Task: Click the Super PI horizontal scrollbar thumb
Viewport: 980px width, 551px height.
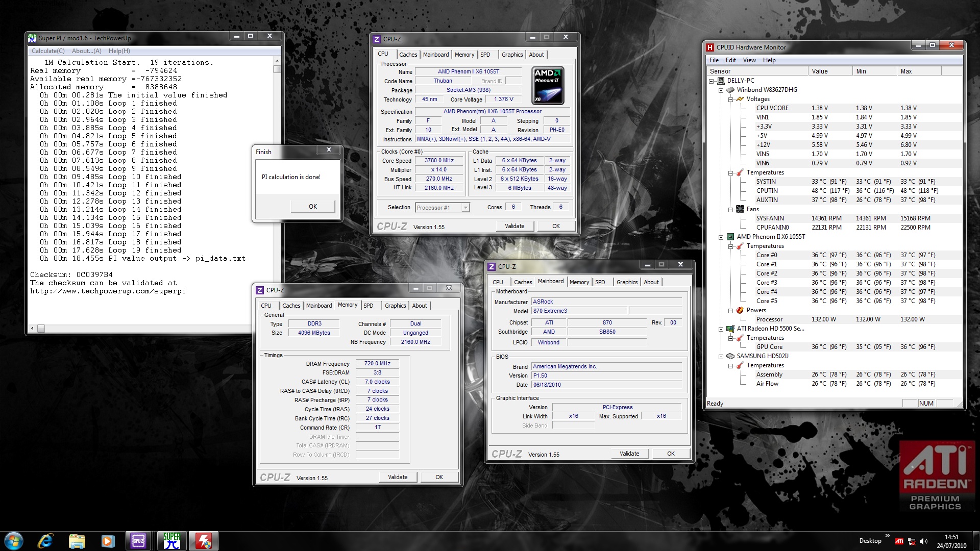Action: point(41,329)
